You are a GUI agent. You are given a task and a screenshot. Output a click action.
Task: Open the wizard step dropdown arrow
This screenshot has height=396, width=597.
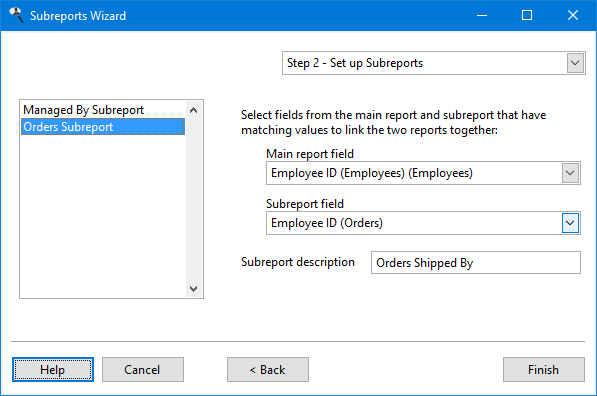click(575, 63)
